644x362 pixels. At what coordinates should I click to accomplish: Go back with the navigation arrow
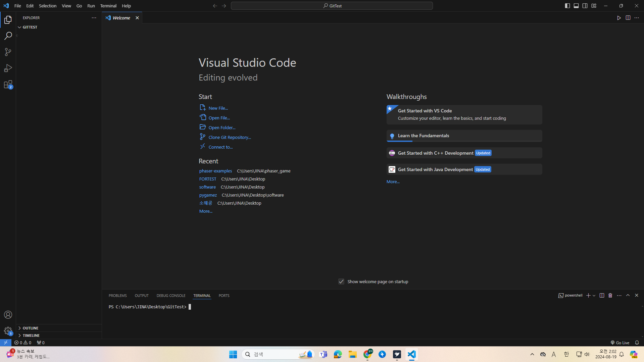click(215, 6)
